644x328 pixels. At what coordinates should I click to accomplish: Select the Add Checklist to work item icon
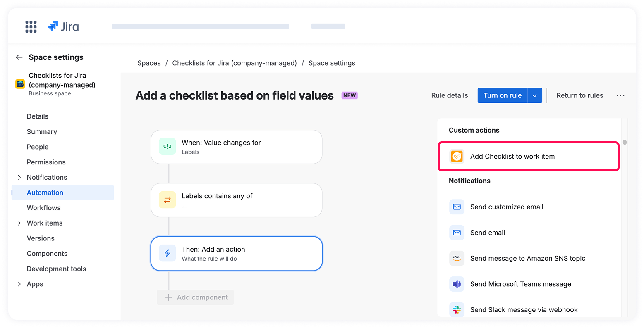click(x=457, y=157)
